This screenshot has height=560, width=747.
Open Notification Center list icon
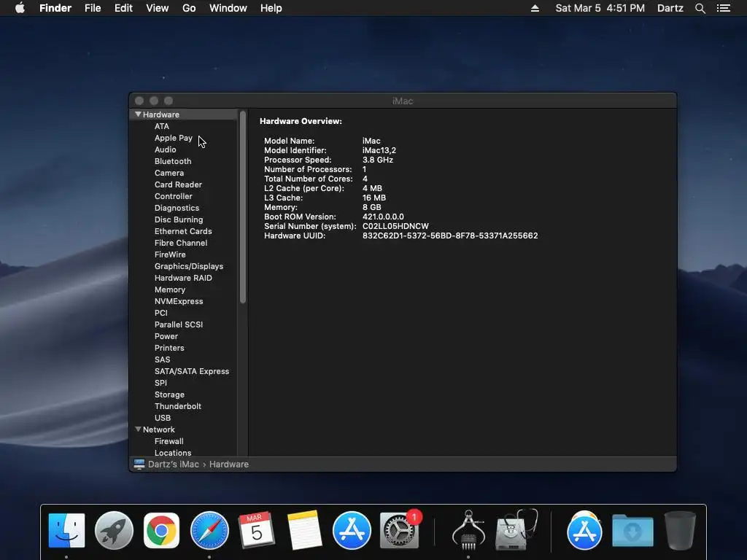coord(724,8)
